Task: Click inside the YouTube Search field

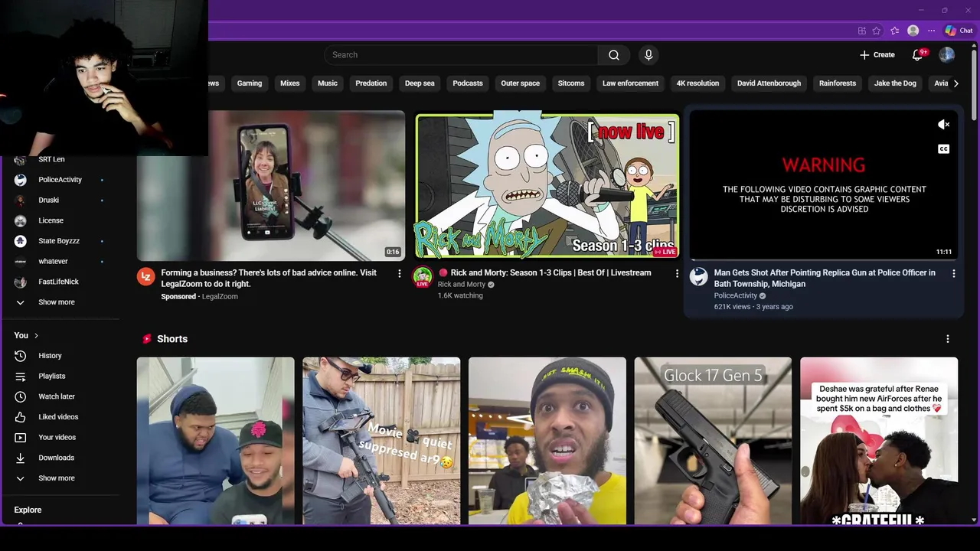Action: 461,55
